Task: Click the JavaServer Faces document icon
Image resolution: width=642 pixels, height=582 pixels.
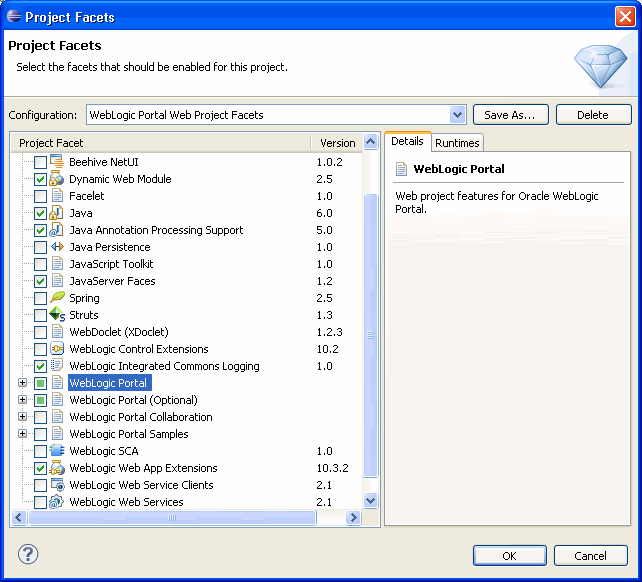Action: (x=57, y=281)
